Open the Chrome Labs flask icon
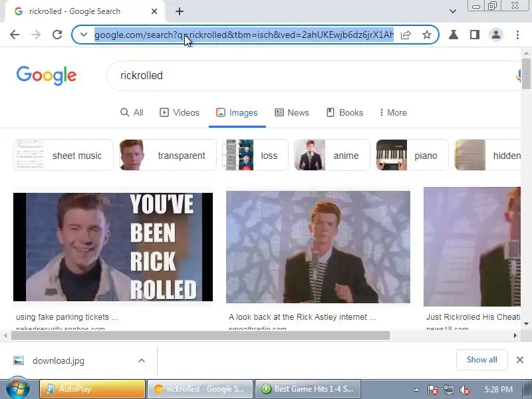The image size is (532, 399). point(454,35)
